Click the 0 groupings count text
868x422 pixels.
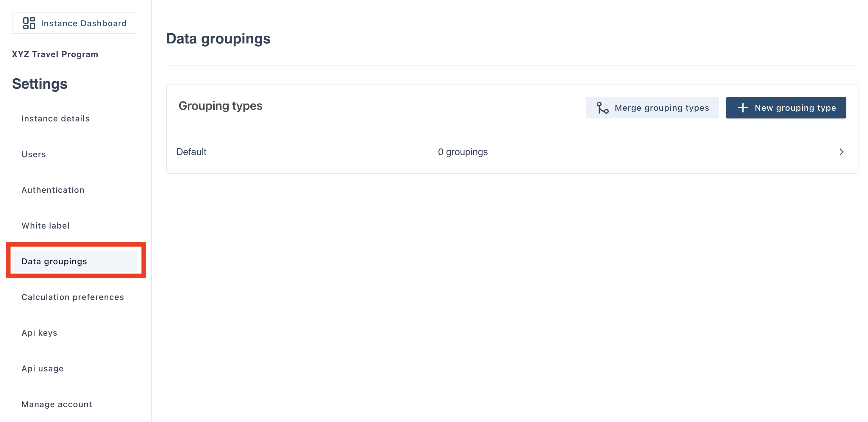(x=462, y=152)
